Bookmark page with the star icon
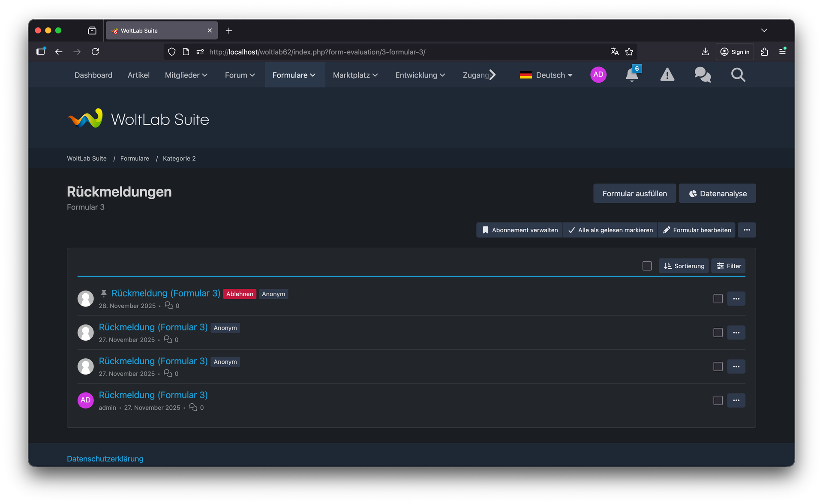The height and width of the screenshot is (504, 823). coord(629,52)
